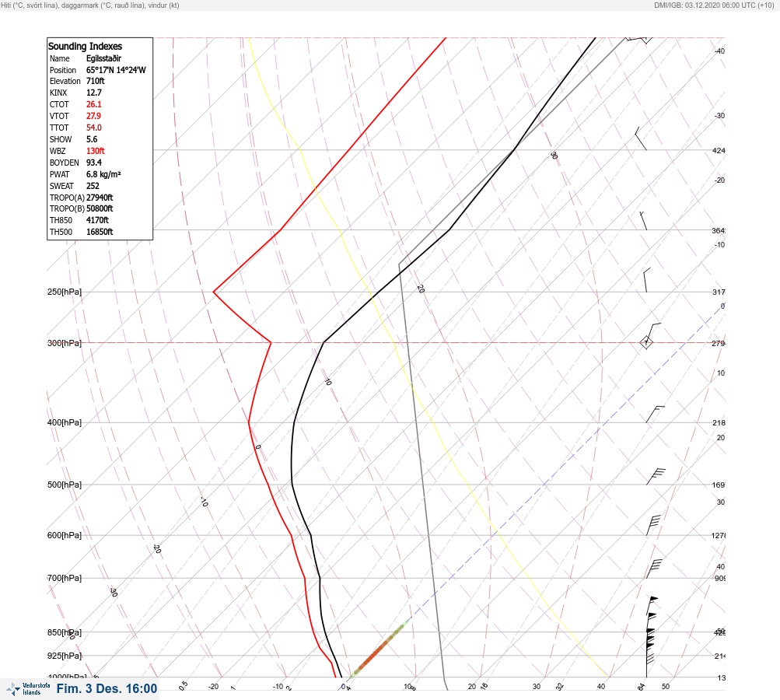Click the PWAT value 6.8 kg/m²
The height and width of the screenshot is (700, 780).
(x=103, y=174)
